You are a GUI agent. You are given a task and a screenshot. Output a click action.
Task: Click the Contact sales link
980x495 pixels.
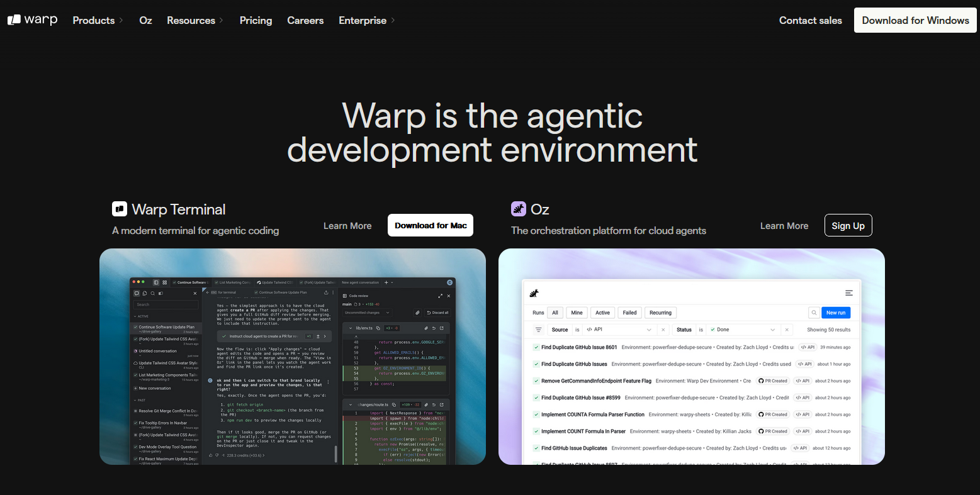tap(810, 20)
